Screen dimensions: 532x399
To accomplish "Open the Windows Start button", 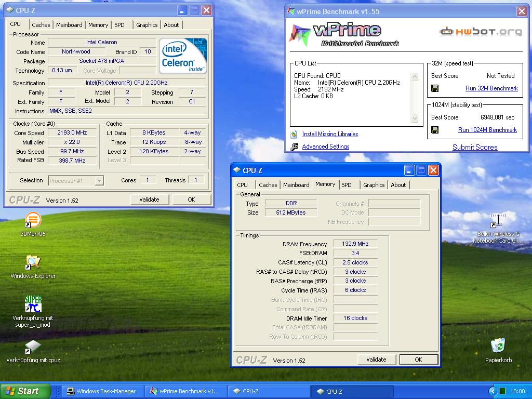I will (x=25, y=391).
